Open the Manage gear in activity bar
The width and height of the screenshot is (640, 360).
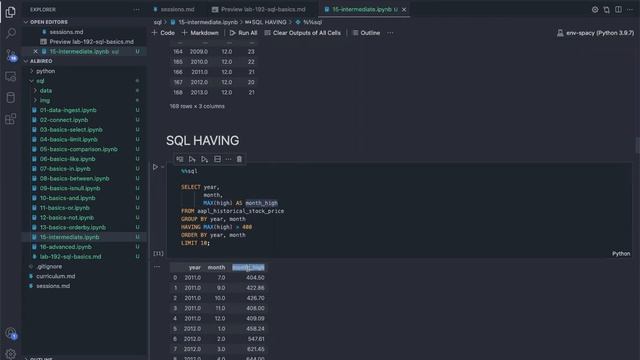(x=11, y=353)
